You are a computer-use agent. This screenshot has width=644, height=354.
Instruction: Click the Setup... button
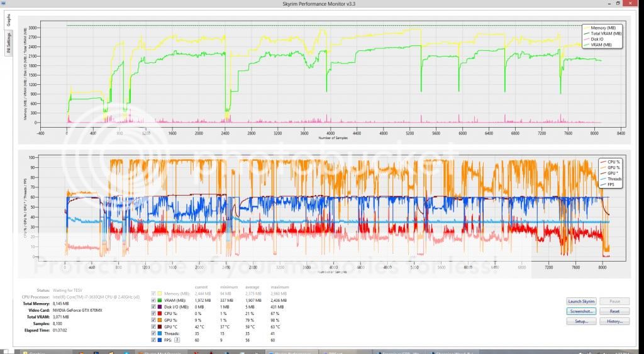[580, 321]
